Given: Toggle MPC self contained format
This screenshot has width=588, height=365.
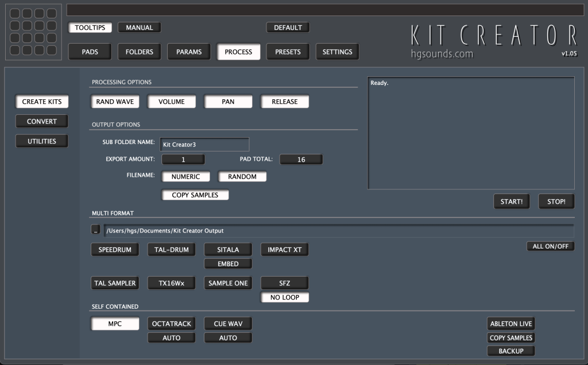Looking at the screenshot, I should (115, 324).
